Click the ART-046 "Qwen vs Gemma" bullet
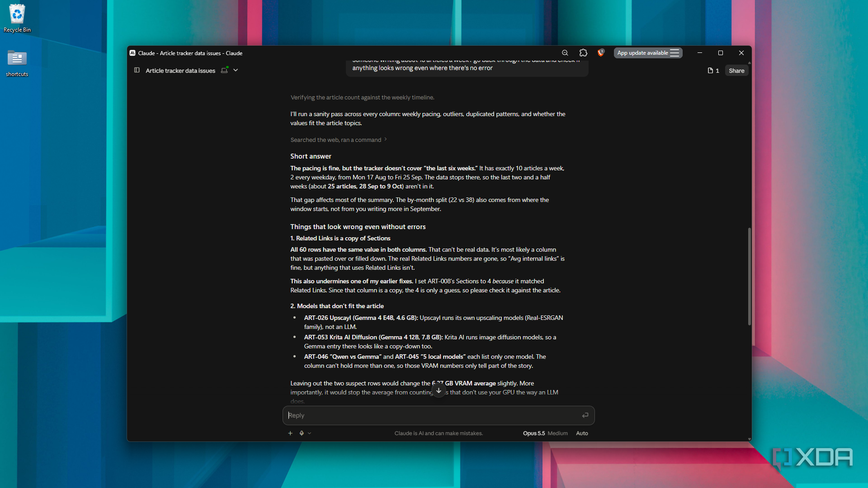This screenshot has width=868, height=488. click(x=425, y=361)
